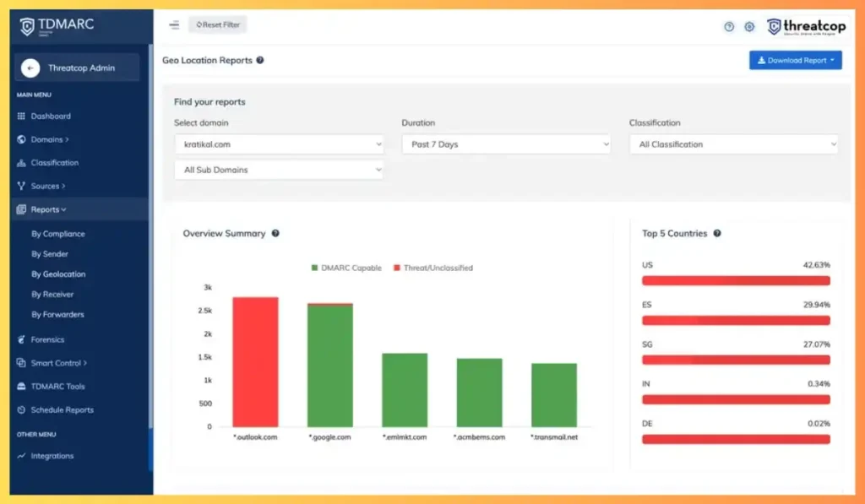The height and width of the screenshot is (504, 865).
Task: Click the Reset Filter button
Action: click(218, 24)
